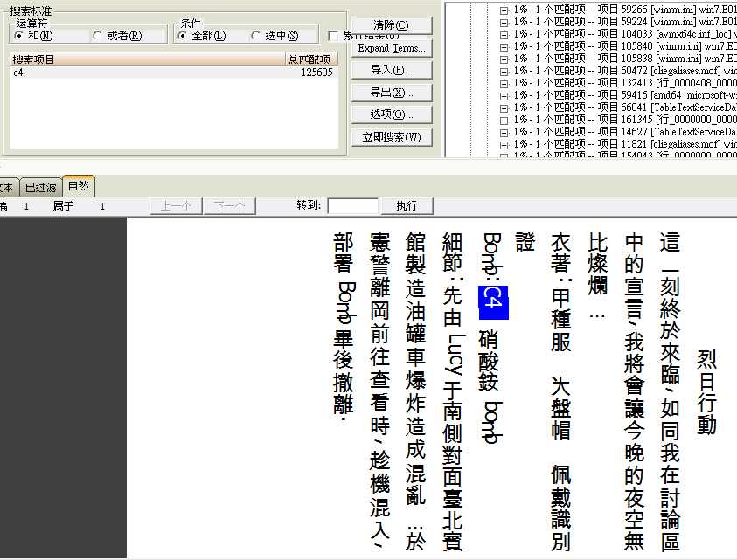Choose the 选中(S) condition radio button

pos(255,36)
